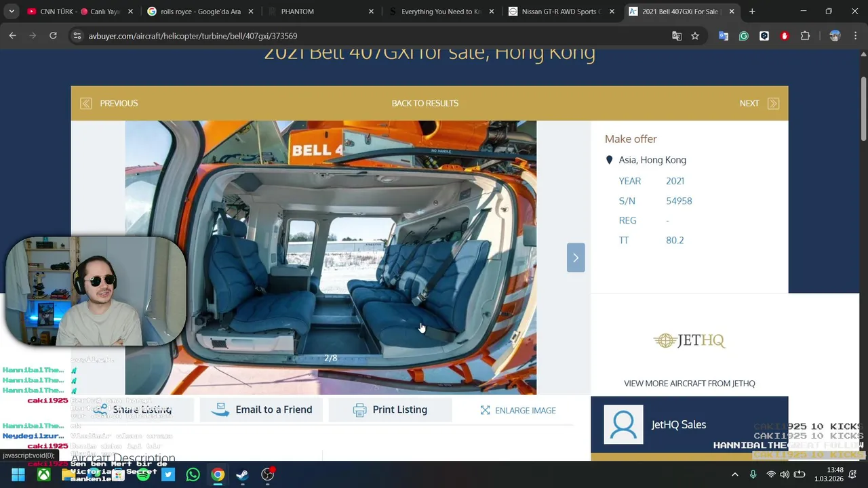
Task: Click BACK TO RESULTS link
Action: [425, 103]
